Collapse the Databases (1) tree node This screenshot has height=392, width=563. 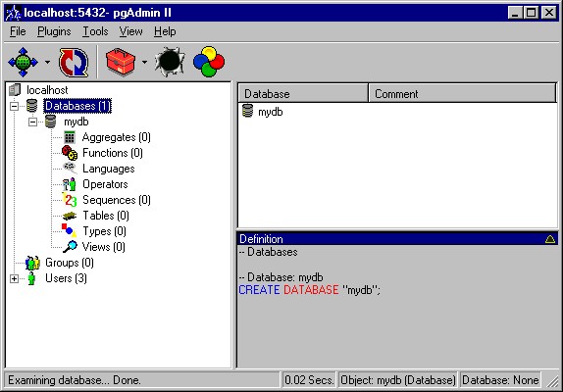pyautogui.click(x=14, y=106)
